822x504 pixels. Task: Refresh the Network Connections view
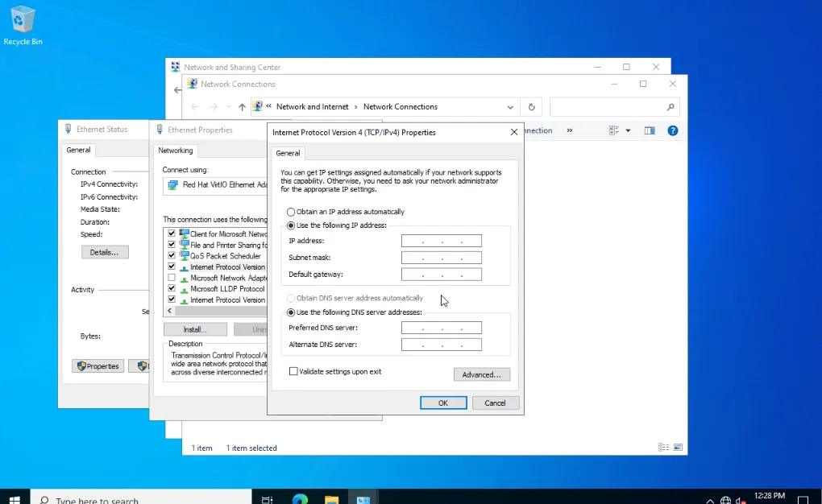click(x=530, y=105)
